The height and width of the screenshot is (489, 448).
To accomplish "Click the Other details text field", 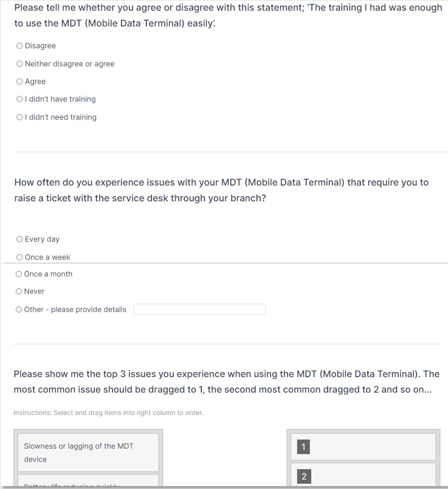I will point(199,310).
